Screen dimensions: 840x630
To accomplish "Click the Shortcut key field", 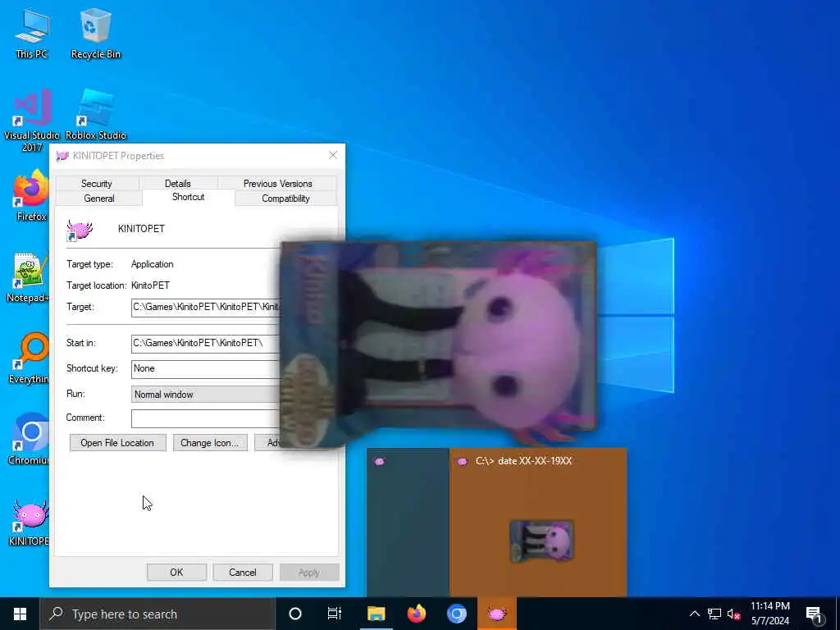I will [206, 368].
